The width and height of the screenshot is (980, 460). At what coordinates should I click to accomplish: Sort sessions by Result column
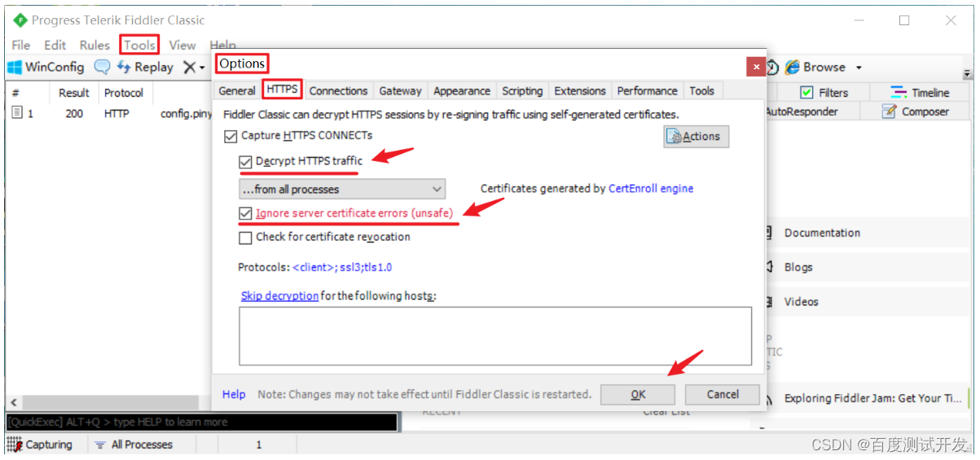(x=74, y=93)
